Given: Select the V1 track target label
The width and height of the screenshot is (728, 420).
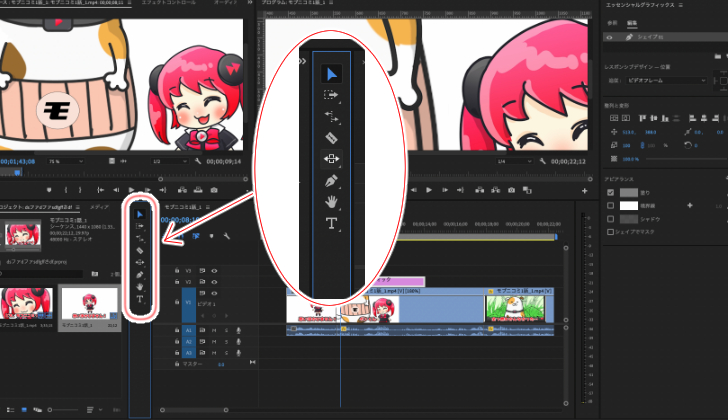Looking at the screenshot, I should pos(188,304).
